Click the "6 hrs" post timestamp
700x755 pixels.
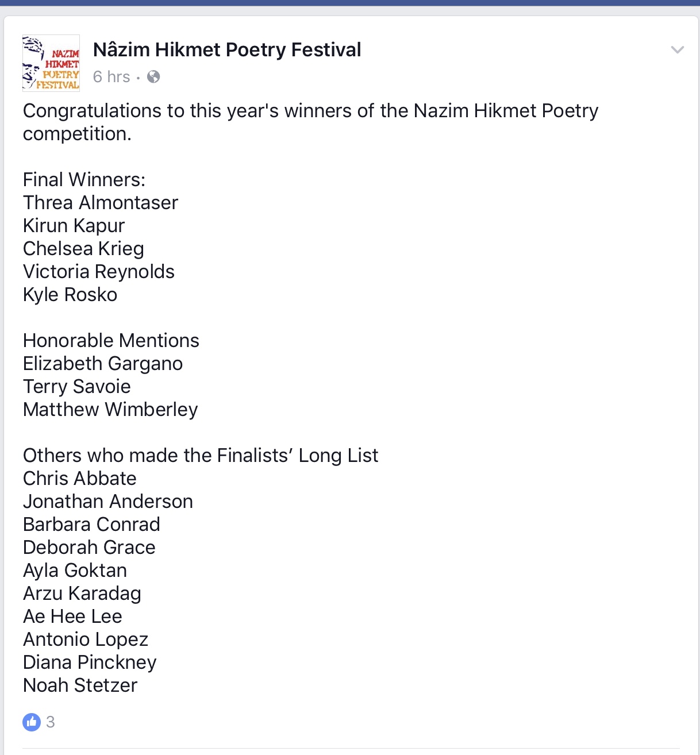(111, 77)
